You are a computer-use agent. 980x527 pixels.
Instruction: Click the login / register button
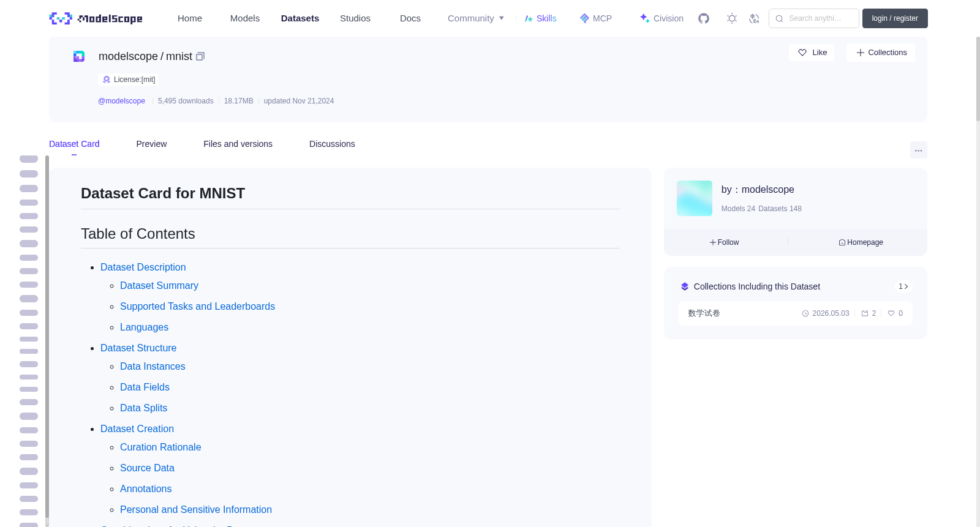tap(895, 18)
